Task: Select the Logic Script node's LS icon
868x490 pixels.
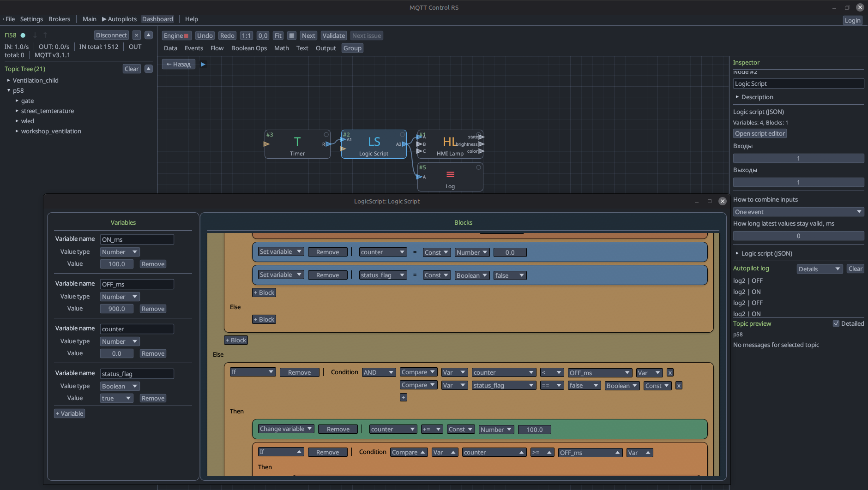Action: [x=374, y=141]
